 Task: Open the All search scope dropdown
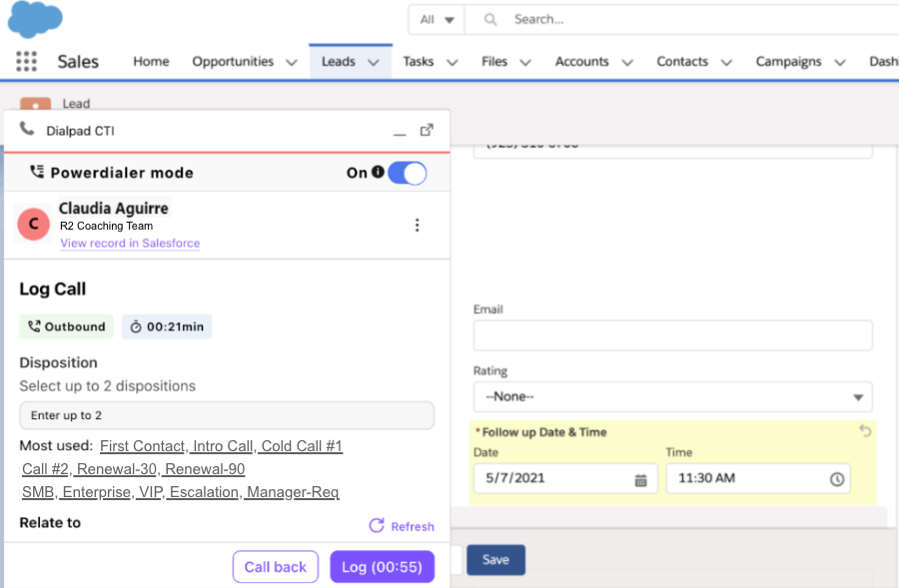click(x=437, y=20)
